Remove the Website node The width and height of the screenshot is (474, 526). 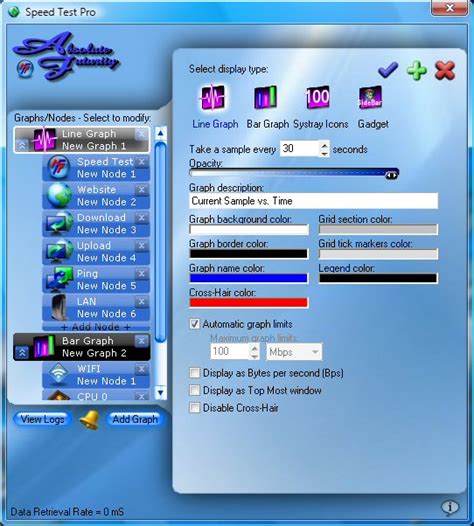pos(142,190)
